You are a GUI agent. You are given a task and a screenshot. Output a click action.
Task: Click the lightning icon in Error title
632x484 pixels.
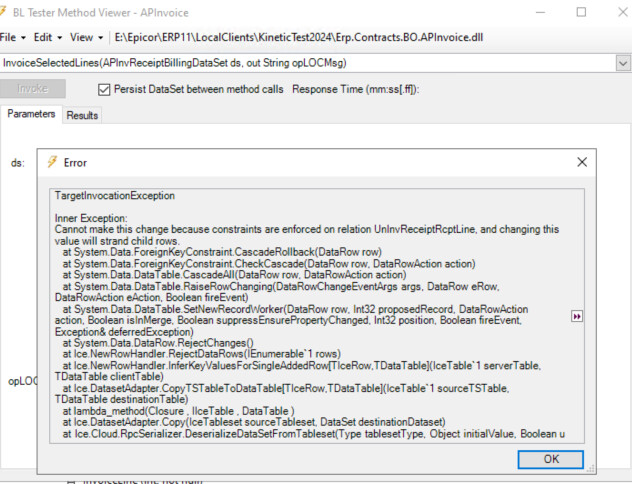click(52, 162)
